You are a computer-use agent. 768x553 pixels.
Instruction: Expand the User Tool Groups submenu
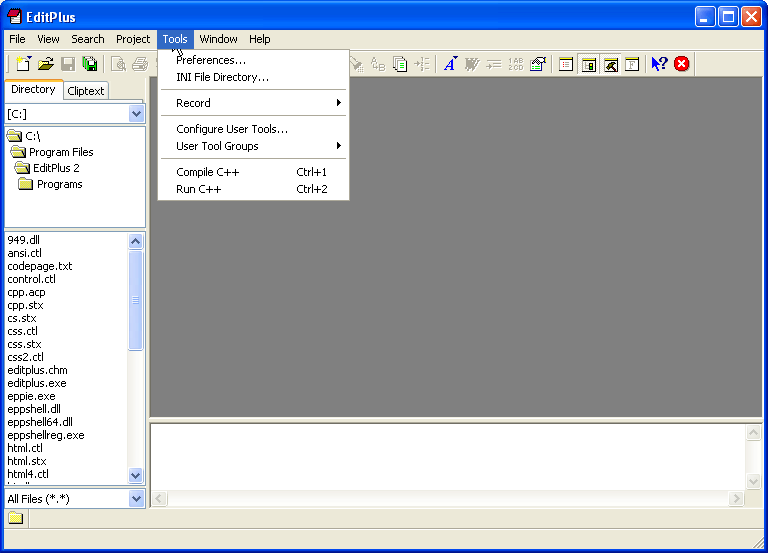click(x=253, y=146)
